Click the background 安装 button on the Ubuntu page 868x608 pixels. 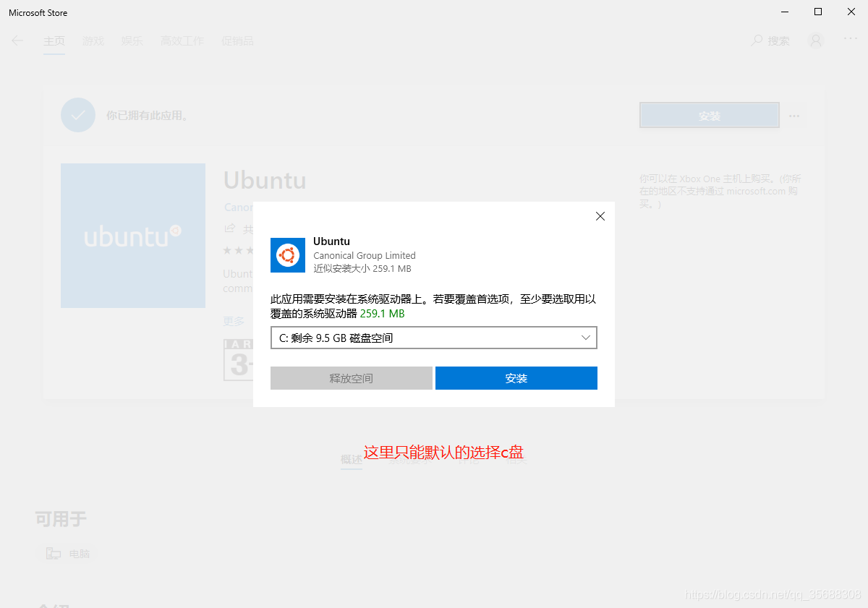(710, 116)
